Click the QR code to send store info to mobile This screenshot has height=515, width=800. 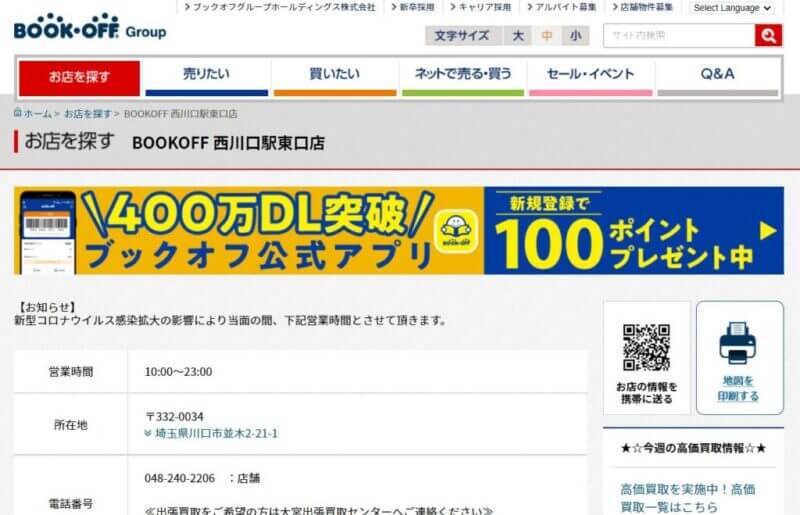tap(646, 347)
